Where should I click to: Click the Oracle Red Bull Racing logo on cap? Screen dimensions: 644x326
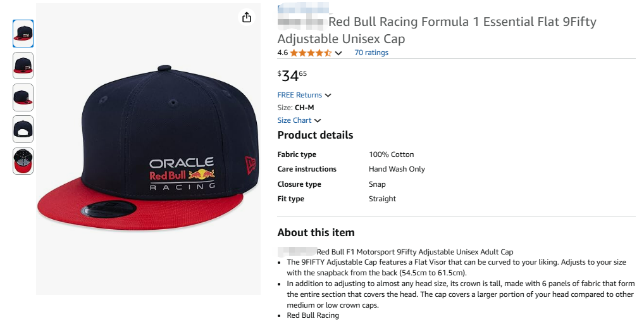click(182, 174)
